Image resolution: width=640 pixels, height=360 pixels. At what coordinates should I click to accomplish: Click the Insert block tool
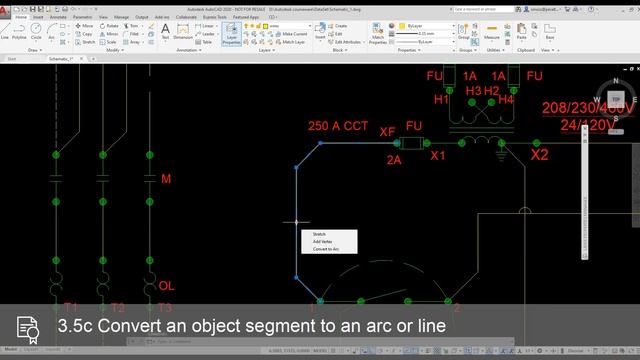[x=320, y=31]
